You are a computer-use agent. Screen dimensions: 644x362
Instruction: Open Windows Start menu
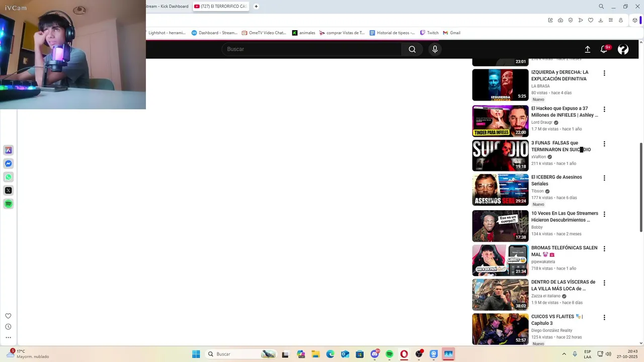(196, 354)
